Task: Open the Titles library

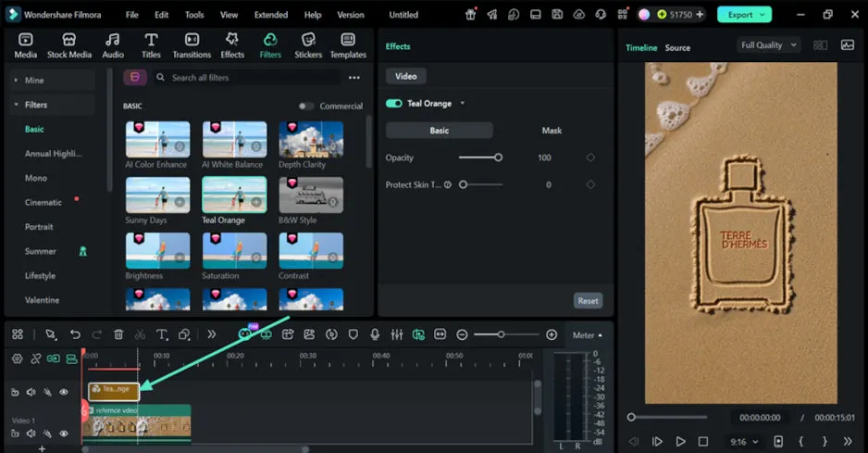Action: [151, 45]
